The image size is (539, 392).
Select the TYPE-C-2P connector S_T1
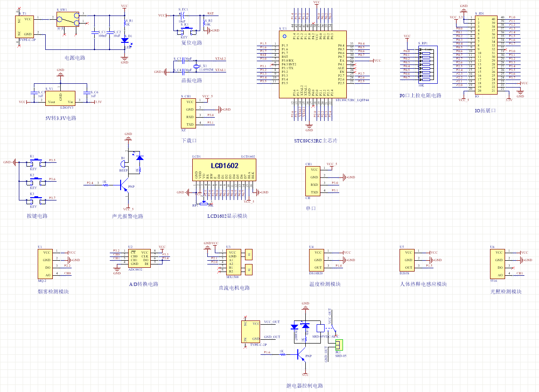pos(25,27)
